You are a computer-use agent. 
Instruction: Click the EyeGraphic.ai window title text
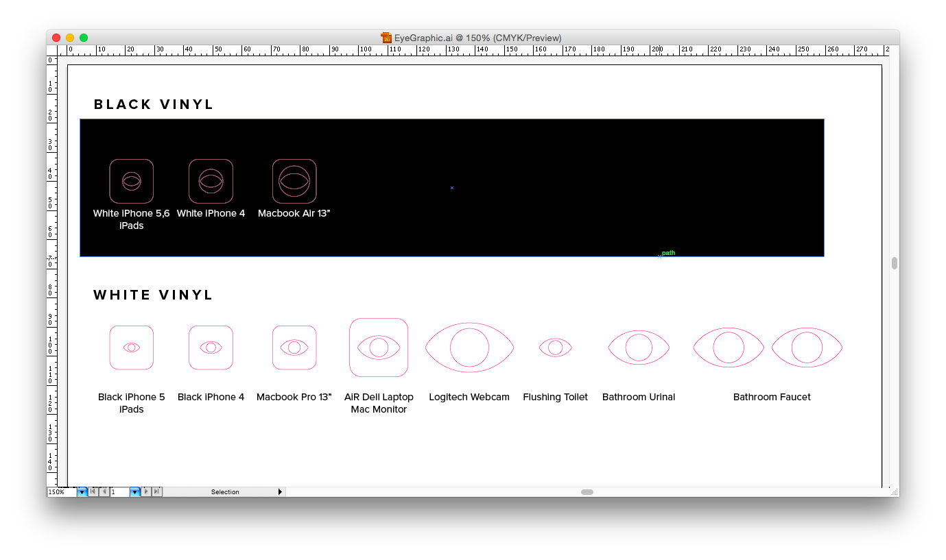tap(477, 38)
